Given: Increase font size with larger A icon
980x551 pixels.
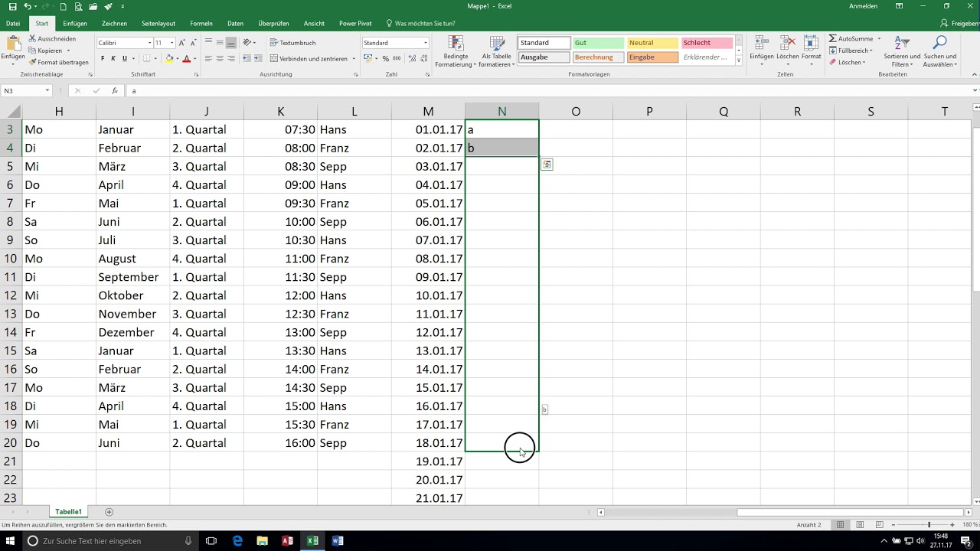Looking at the screenshot, I should (183, 43).
